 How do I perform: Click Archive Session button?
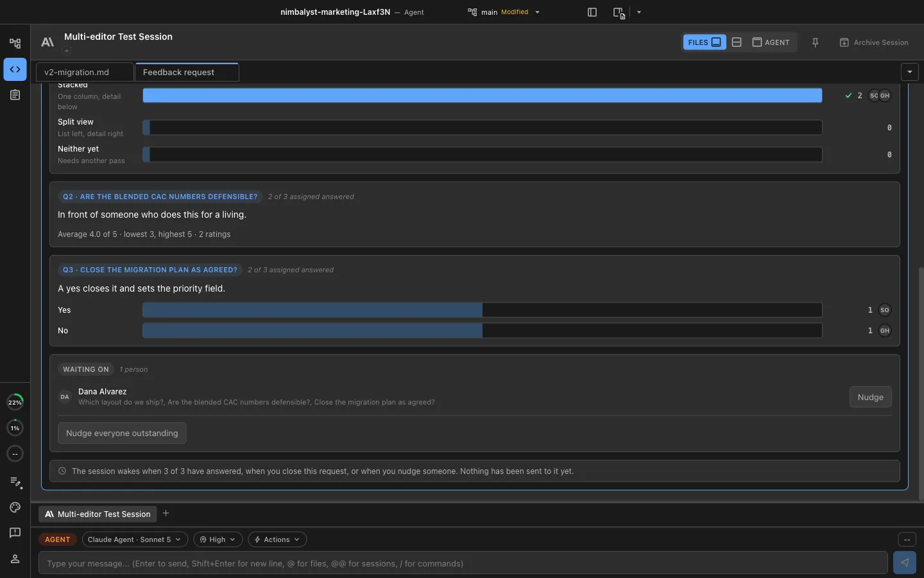click(874, 42)
